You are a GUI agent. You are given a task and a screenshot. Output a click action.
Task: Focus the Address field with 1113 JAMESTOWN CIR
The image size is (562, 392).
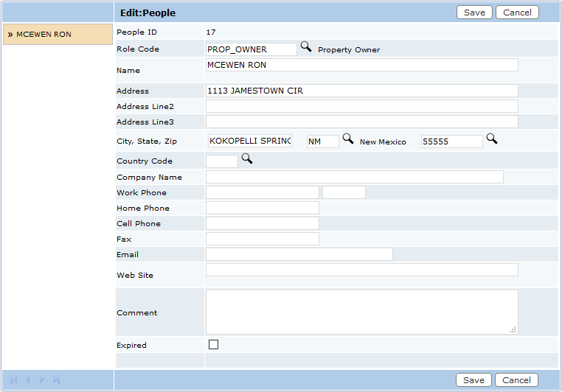coord(361,91)
